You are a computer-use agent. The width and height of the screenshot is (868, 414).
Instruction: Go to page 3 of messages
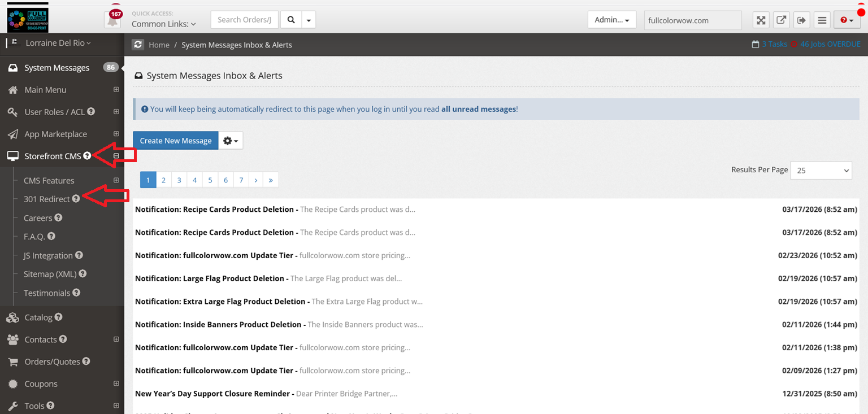tap(179, 180)
